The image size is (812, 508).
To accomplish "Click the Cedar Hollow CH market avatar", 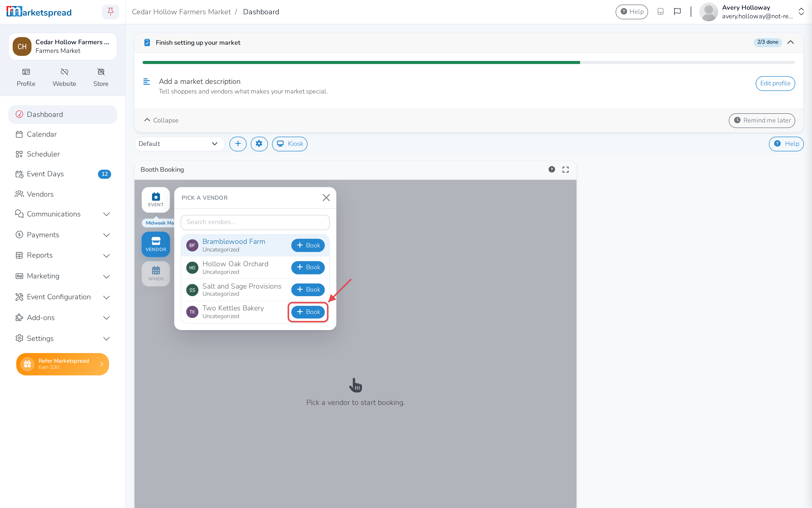I will pyautogui.click(x=22, y=46).
